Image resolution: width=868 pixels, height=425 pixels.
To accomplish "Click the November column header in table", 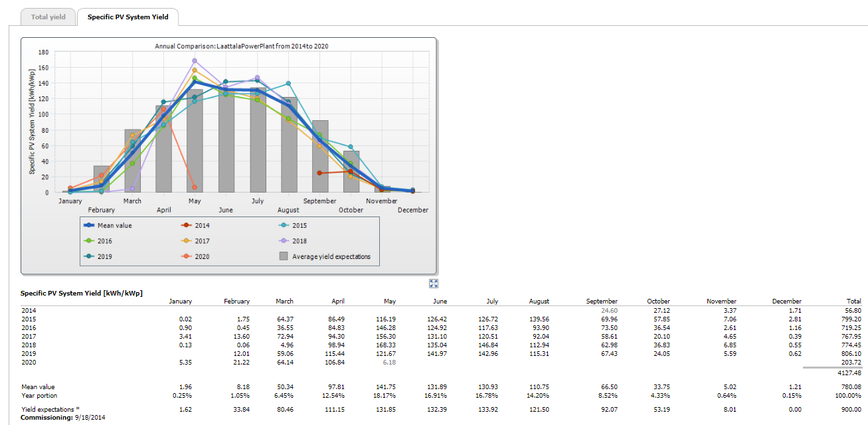I will pos(722,301).
